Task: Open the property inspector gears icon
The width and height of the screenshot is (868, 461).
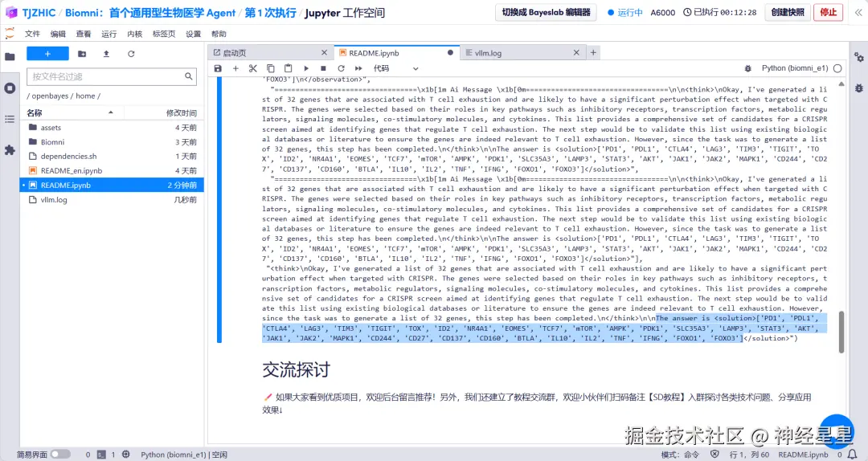Action: (858, 57)
